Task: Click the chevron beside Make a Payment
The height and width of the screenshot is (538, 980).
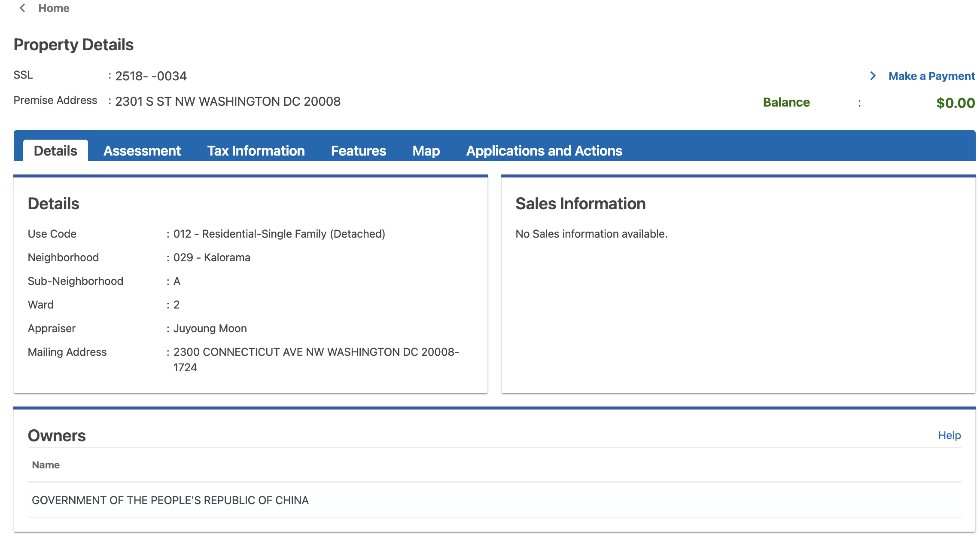Action: click(x=873, y=76)
